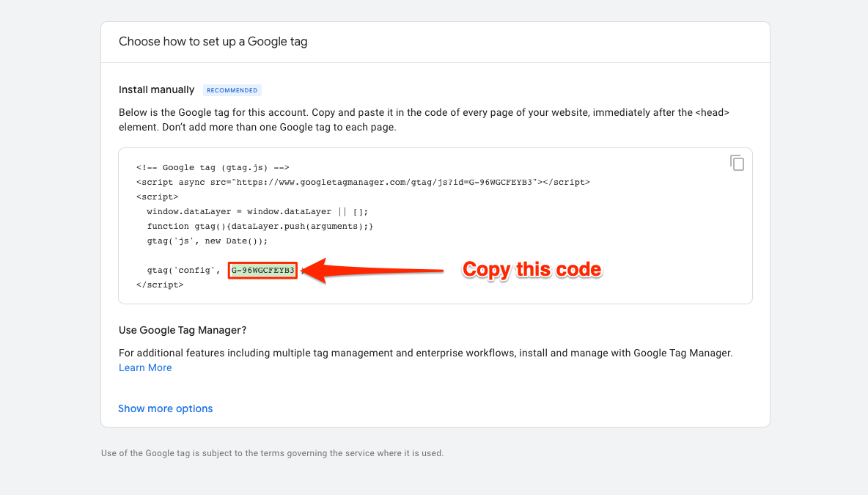Screen dimensions: 868x495
Task: Click the Copy this code annotation
Action: (x=532, y=270)
